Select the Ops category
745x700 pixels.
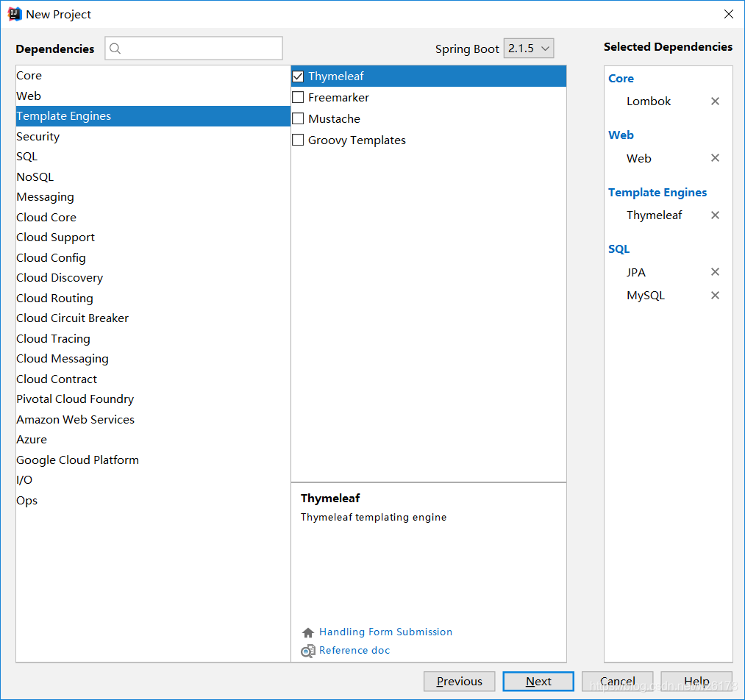pos(153,500)
